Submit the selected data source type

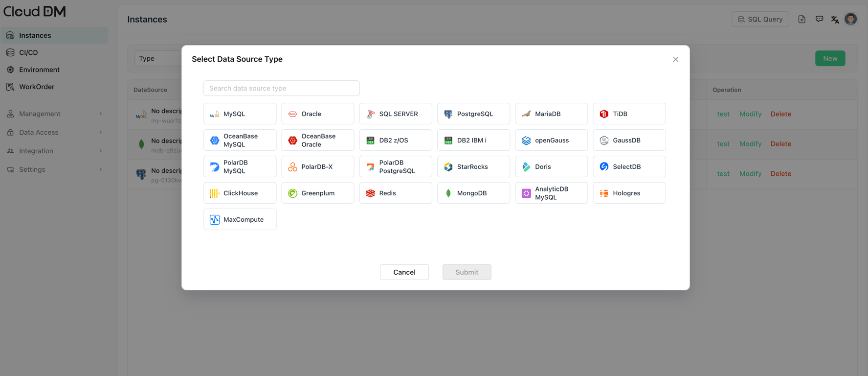point(467,272)
